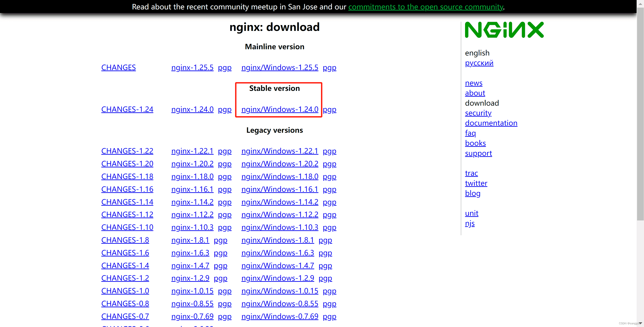Open the commitments to the open source community link

click(x=425, y=7)
